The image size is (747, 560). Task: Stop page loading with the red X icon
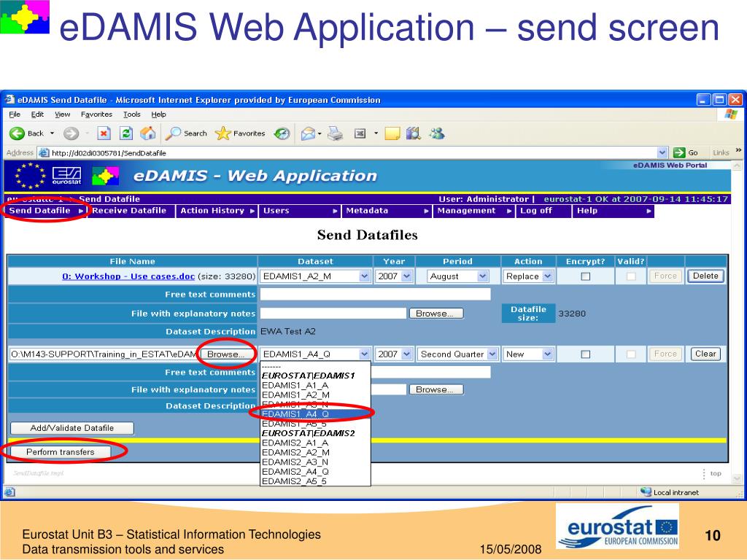[104, 133]
